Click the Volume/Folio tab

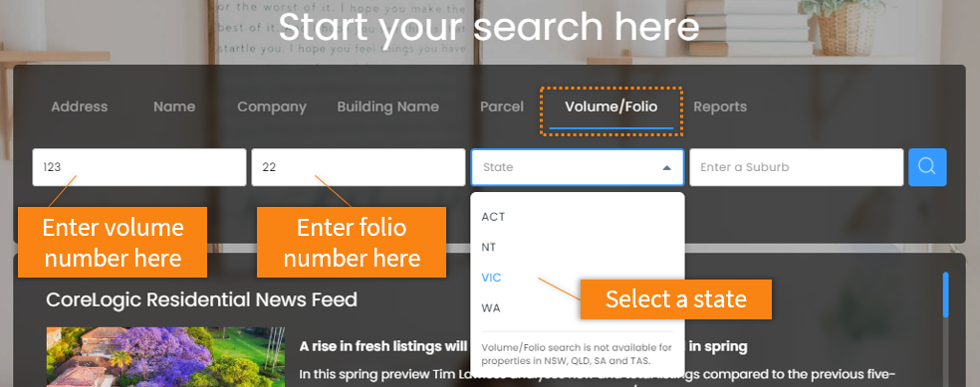612,106
